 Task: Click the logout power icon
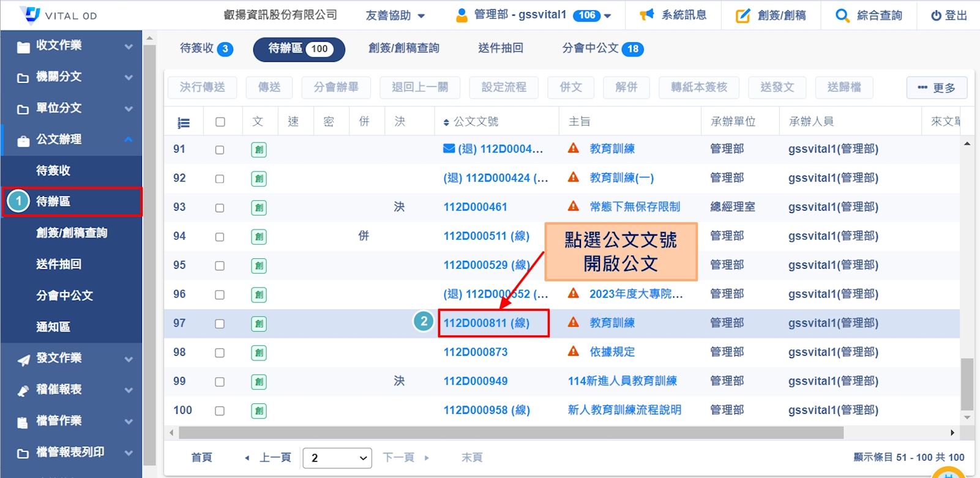[x=936, y=16]
